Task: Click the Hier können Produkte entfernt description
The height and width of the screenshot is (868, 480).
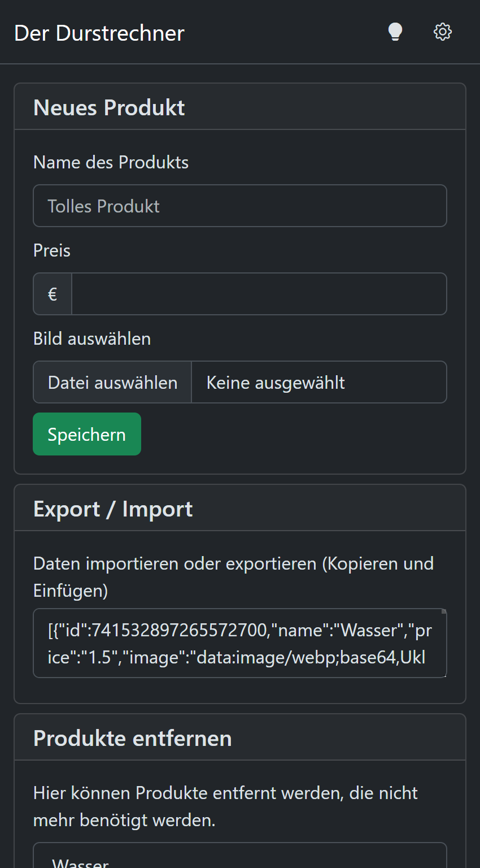Action: coord(225,806)
